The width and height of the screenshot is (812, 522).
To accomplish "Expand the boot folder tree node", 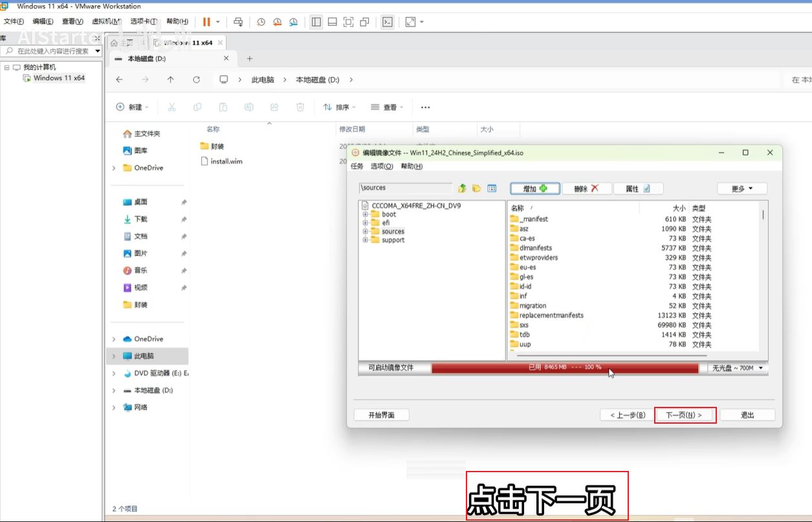I will (366, 214).
